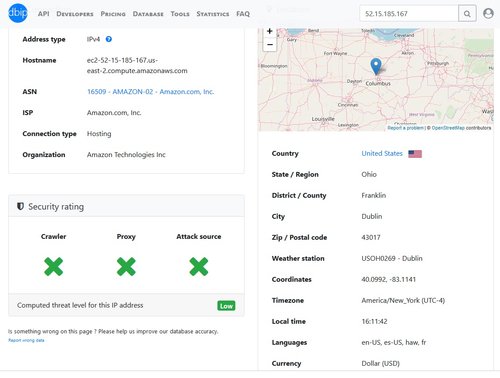Viewport: 500px width, 378px height.
Task: Select the Connection type value Hosting
Action: click(x=99, y=134)
